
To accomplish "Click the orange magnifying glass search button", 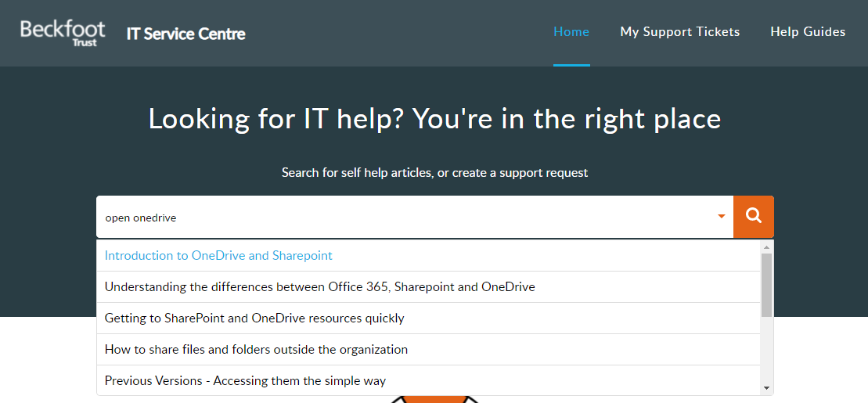I will 754,217.
